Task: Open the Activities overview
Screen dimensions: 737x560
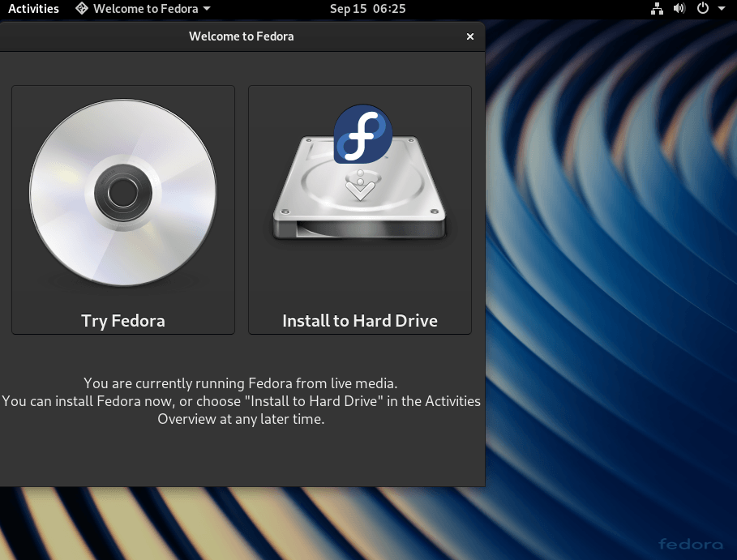Action: click(x=33, y=8)
